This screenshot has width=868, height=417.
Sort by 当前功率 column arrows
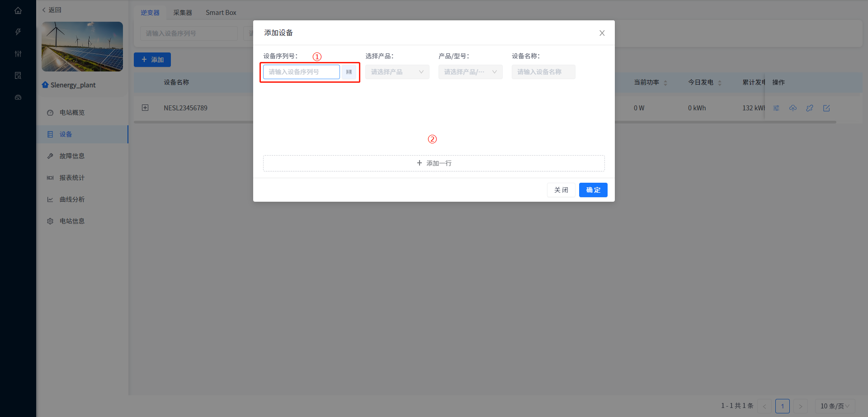665,83
